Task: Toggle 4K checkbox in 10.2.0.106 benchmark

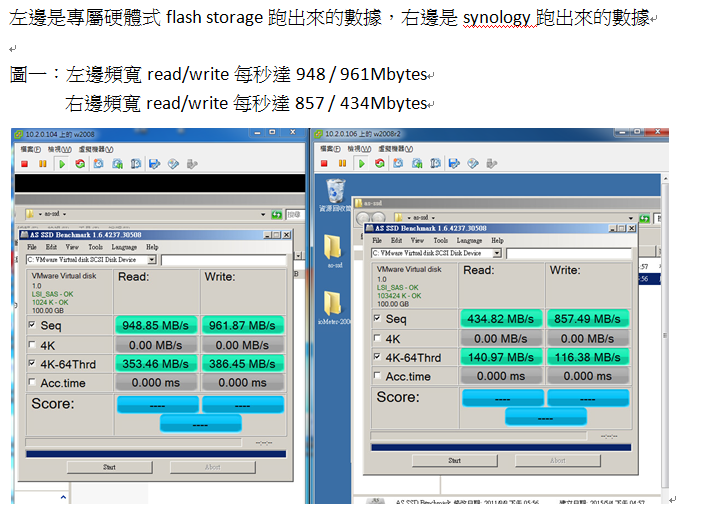Action: coord(377,338)
